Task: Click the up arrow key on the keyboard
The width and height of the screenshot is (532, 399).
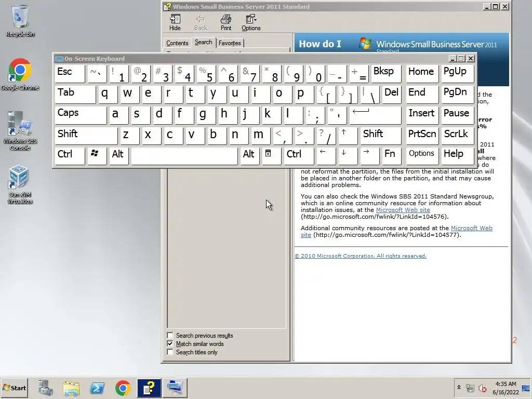Action: point(348,135)
